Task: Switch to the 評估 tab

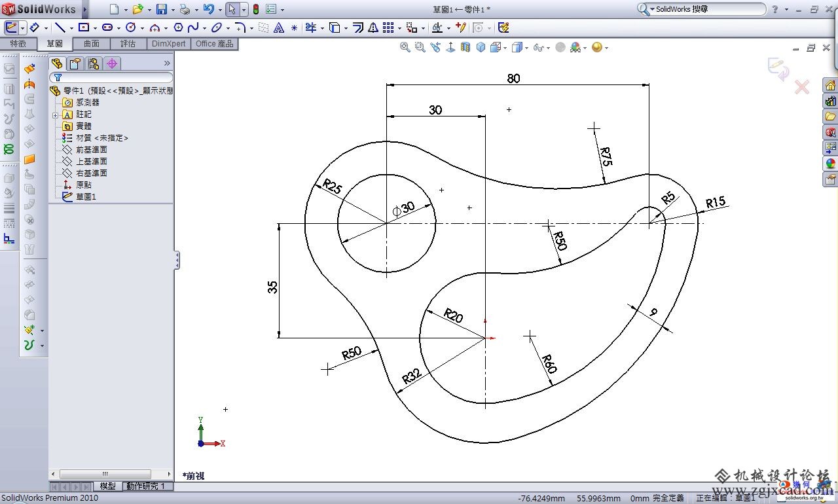Action: coord(128,44)
